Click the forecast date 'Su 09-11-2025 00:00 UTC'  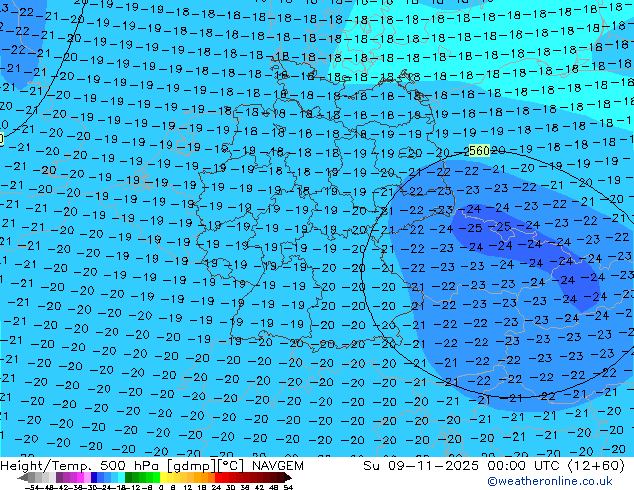point(463,466)
